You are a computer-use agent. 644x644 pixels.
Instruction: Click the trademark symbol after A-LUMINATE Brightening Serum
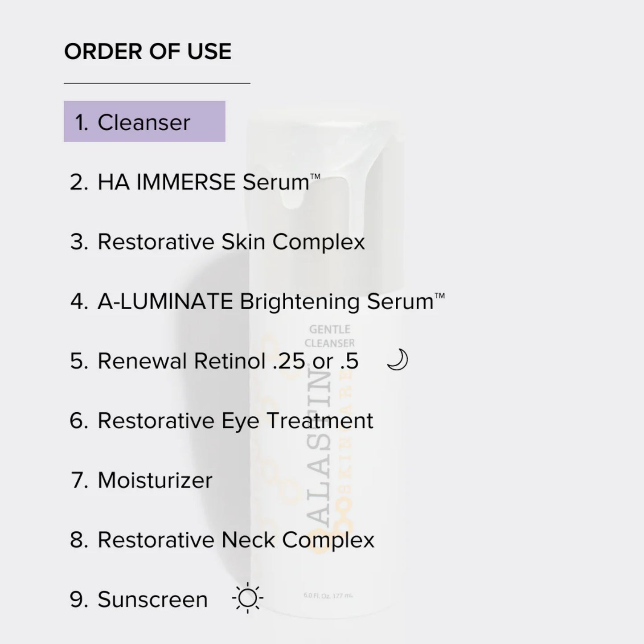pos(439,295)
